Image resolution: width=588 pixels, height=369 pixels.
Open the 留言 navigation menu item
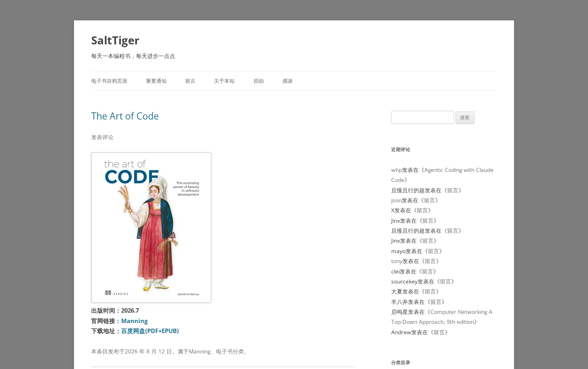190,81
